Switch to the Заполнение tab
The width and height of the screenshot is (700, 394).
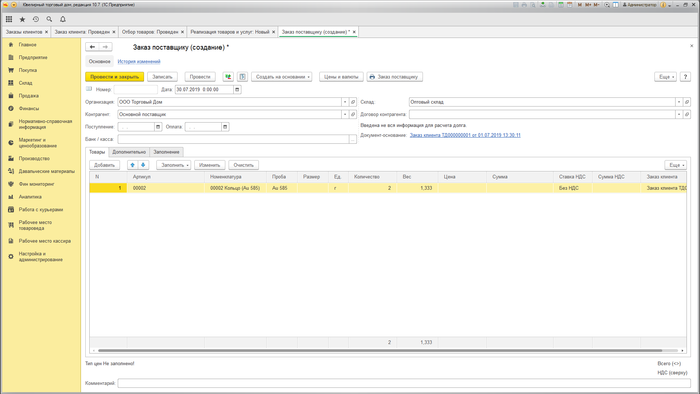tap(167, 152)
